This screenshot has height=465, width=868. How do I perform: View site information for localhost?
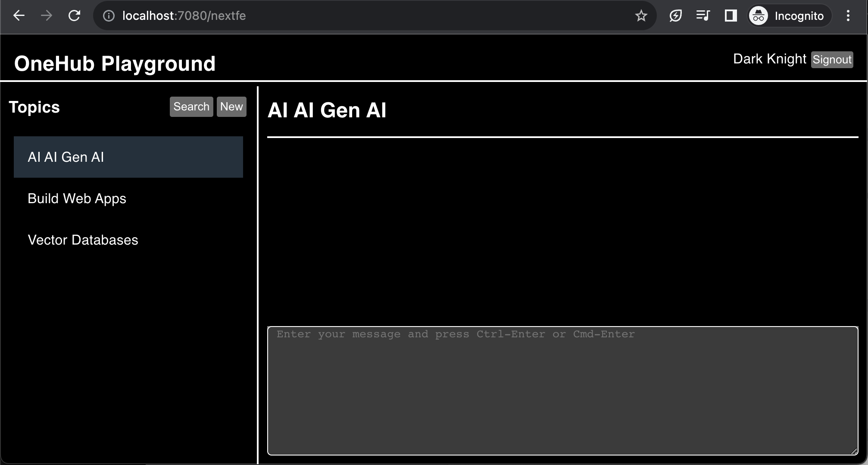click(x=109, y=16)
